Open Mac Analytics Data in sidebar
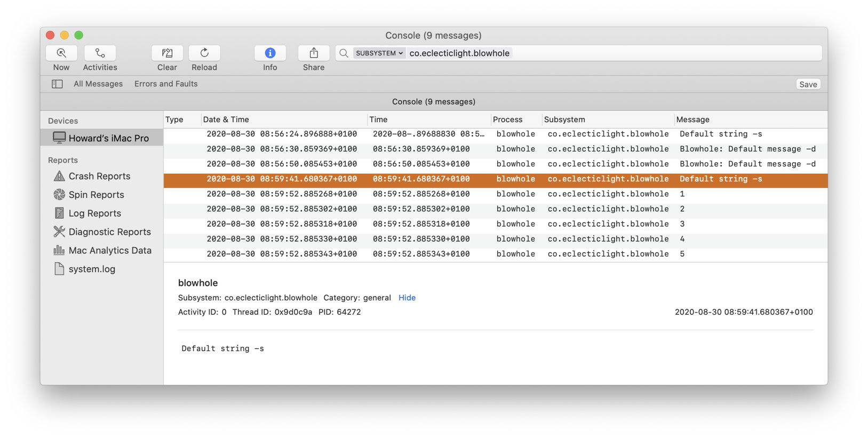Image resolution: width=868 pixels, height=438 pixels. pos(110,250)
